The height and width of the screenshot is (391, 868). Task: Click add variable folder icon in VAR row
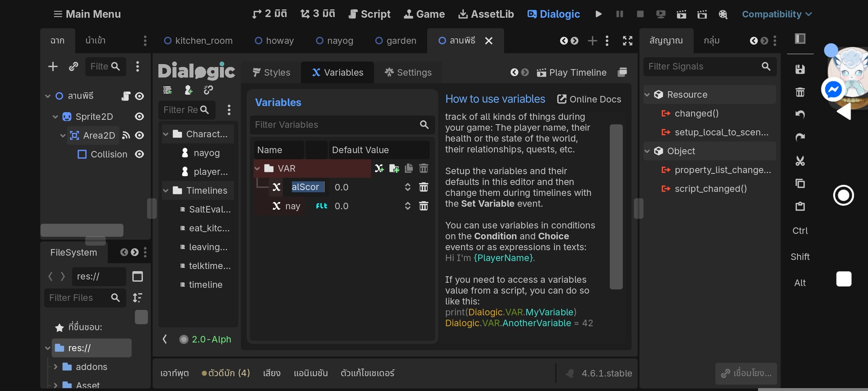click(394, 168)
